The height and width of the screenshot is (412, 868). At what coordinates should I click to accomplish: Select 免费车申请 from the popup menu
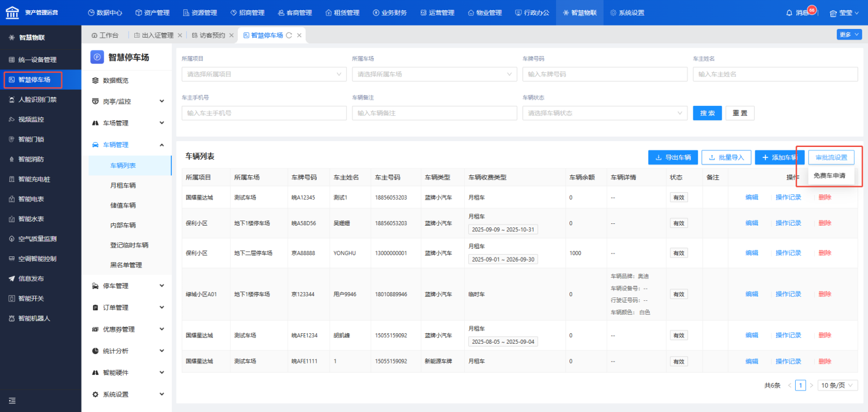tap(829, 175)
